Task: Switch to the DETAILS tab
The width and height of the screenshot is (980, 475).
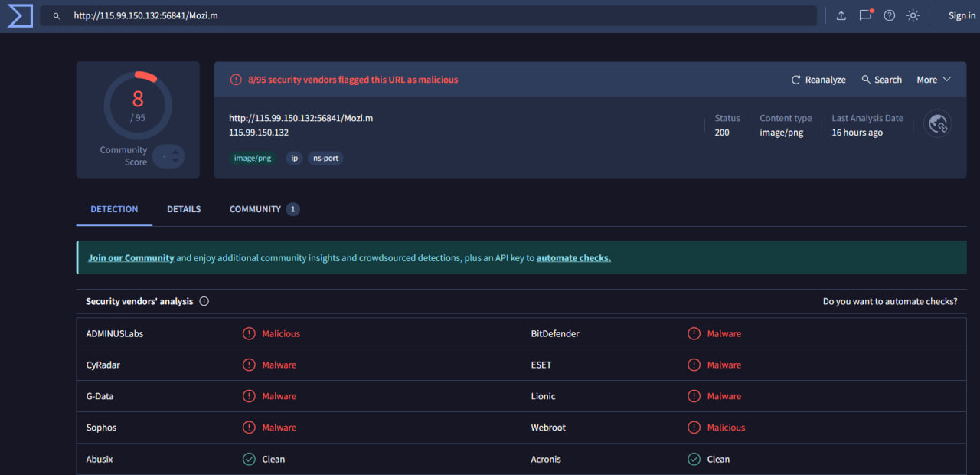Action: [x=184, y=208]
